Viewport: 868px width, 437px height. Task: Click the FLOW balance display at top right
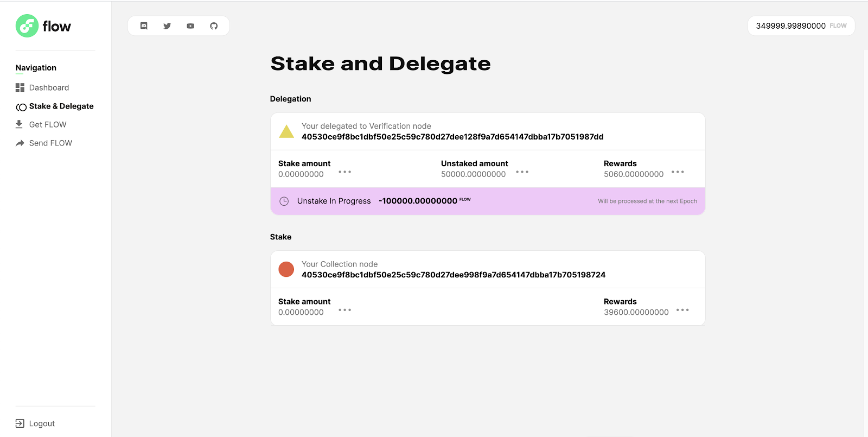click(801, 26)
